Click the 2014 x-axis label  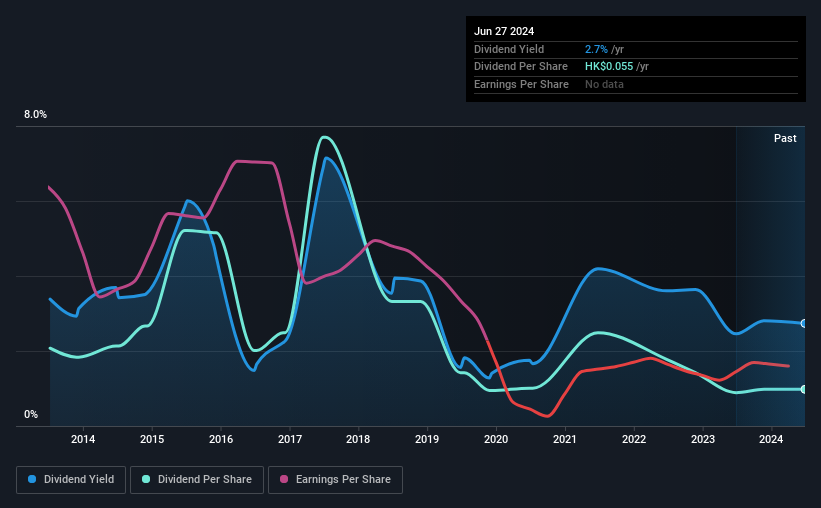[83, 439]
